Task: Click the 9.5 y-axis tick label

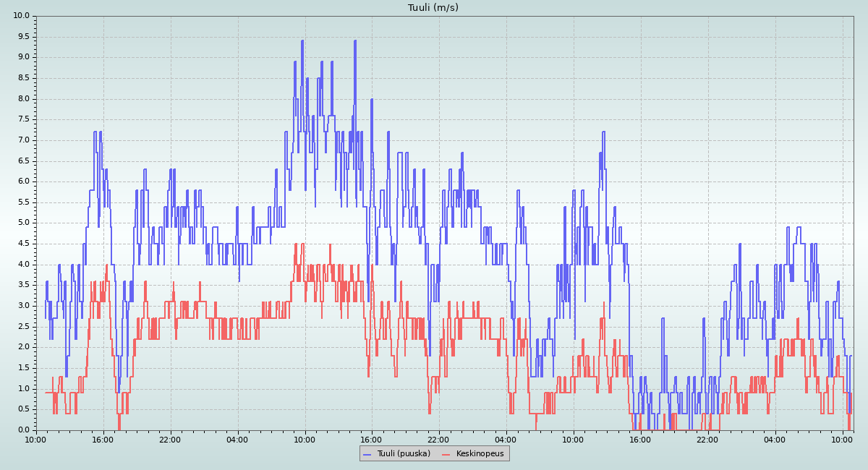Action: [23, 37]
